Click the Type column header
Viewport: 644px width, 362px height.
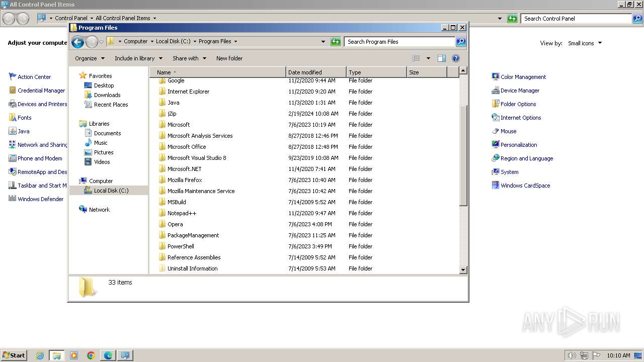pos(376,72)
